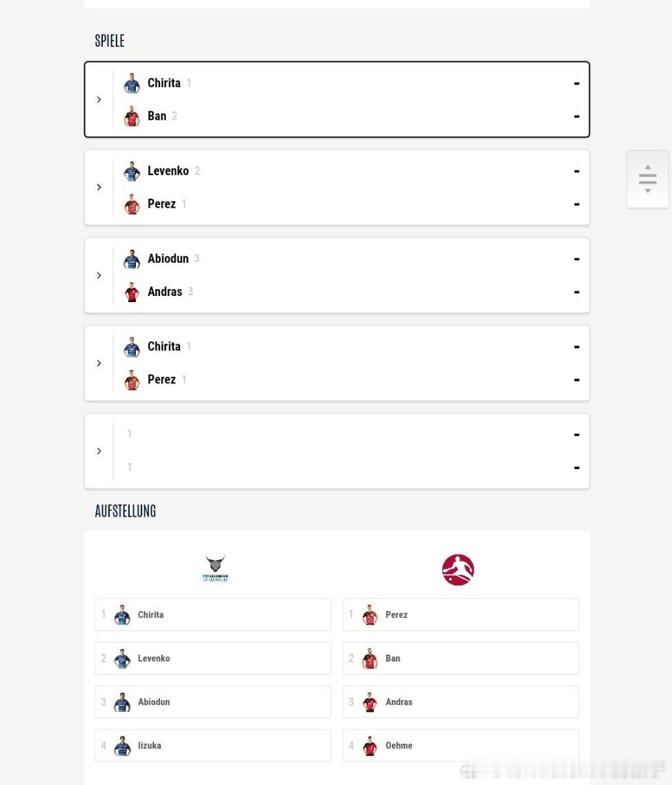The image size is (672, 785).
Task: Click Ban's avatar in the lineup list
Action: pos(370,658)
